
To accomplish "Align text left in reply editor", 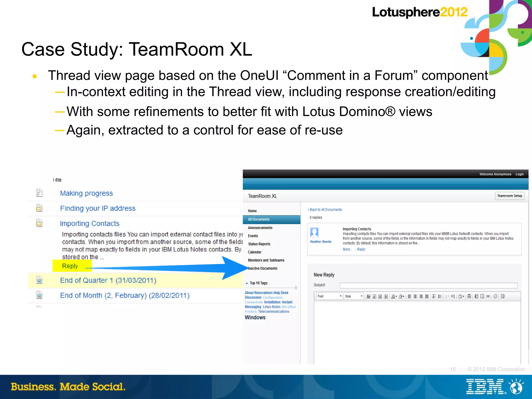I will coord(409,296).
